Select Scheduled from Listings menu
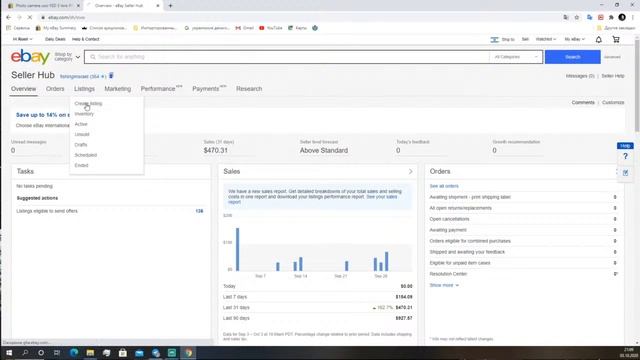The image size is (640, 360). click(x=86, y=155)
